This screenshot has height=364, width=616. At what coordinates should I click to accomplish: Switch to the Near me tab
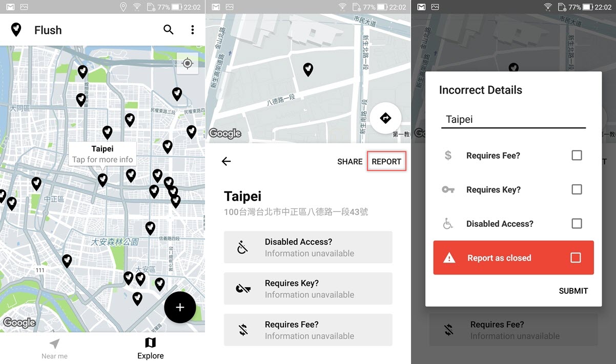pyautogui.click(x=54, y=349)
